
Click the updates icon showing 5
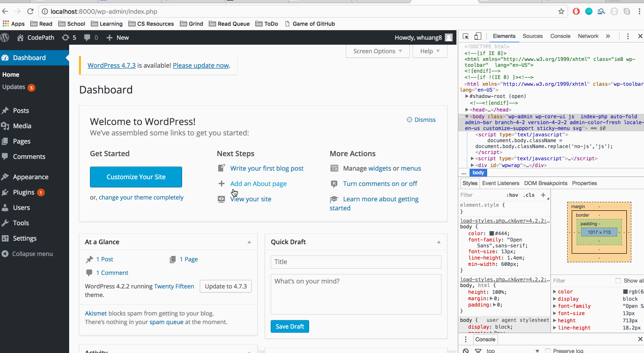[x=66, y=37]
